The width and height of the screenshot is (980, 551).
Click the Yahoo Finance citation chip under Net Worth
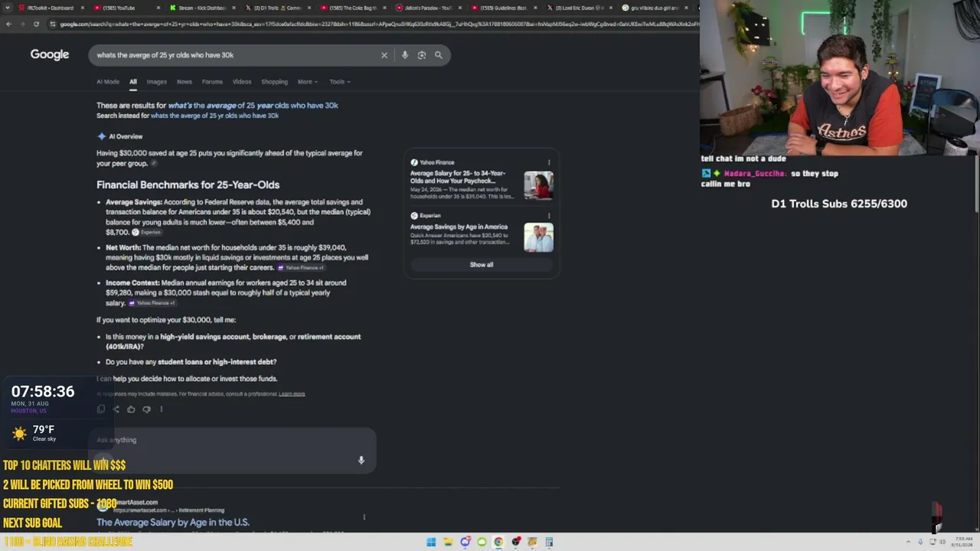click(300, 268)
